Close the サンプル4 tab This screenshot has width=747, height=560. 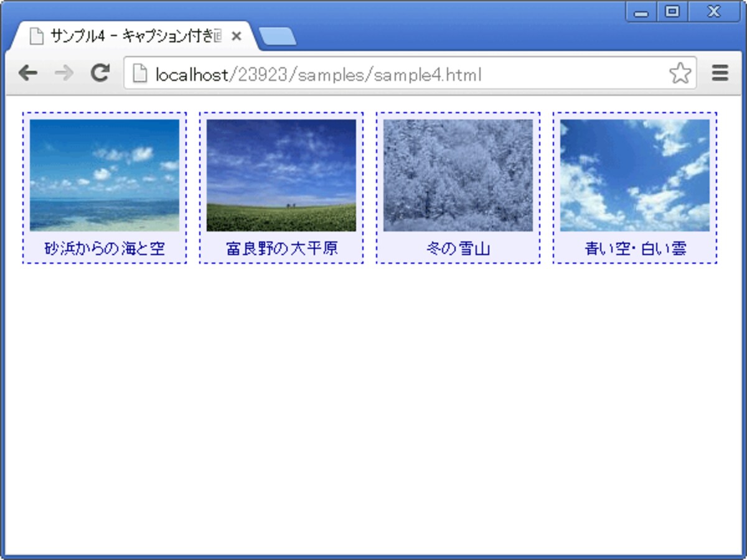[236, 36]
